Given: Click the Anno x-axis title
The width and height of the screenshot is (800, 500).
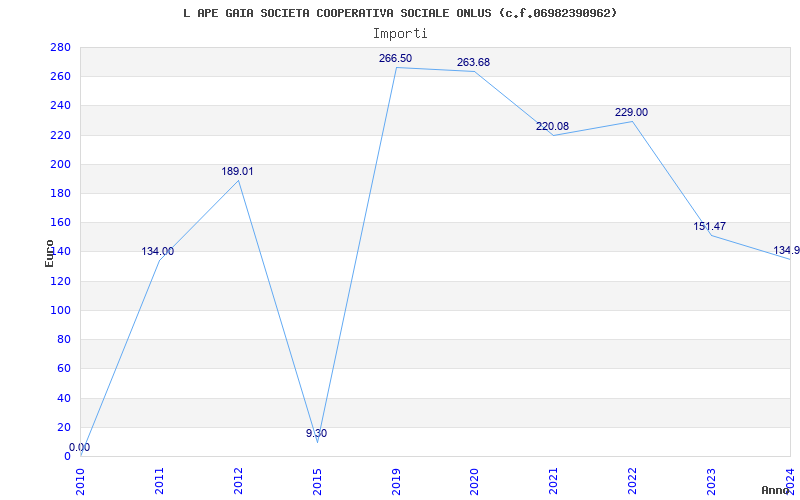Looking at the screenshot, I should click(x=776, y=490).
